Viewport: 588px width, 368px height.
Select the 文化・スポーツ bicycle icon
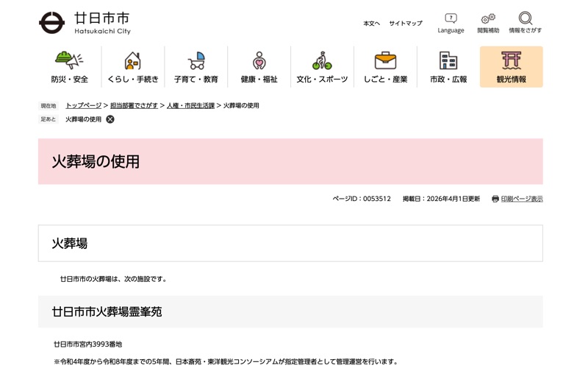point(322,60)
